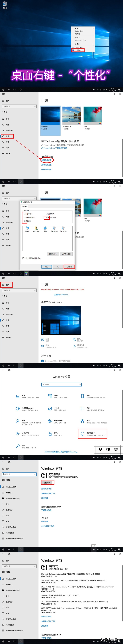123x644 pixels.
Task: Open the OS 内部版本信息 link
Action: 48,526
